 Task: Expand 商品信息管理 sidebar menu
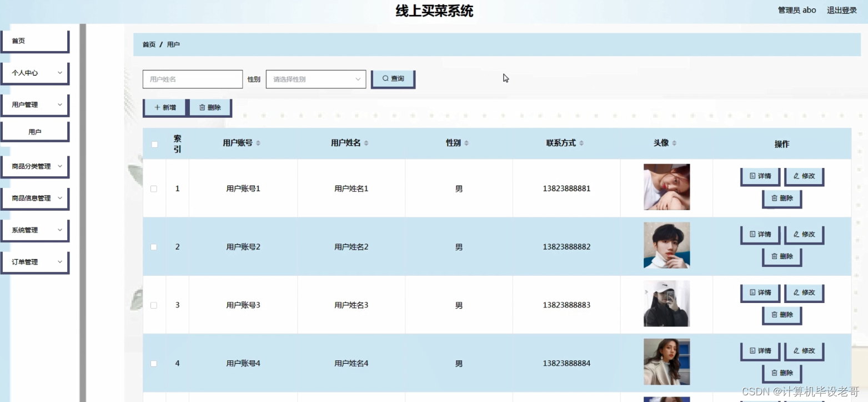pyautogui.click(x=36, y=198)
